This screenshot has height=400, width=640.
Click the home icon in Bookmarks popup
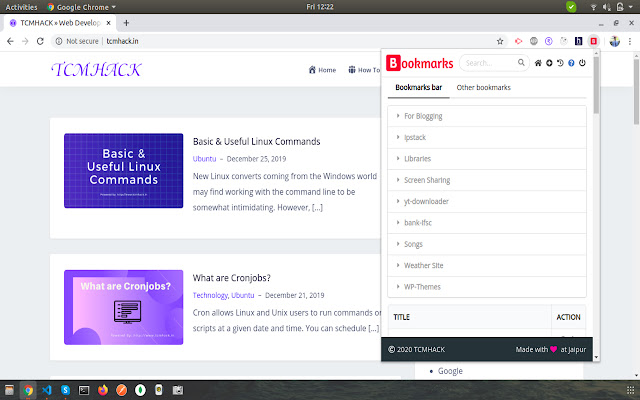point(538,63)
